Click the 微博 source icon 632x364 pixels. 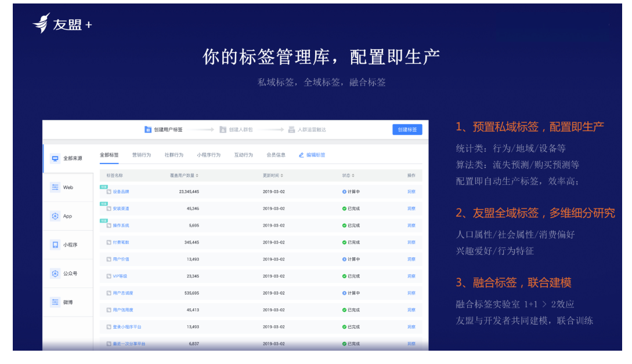pos(55,302)
